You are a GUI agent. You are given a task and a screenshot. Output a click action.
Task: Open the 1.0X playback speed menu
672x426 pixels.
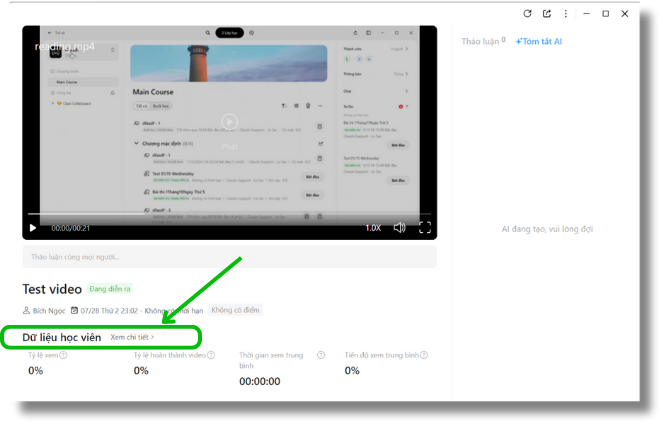pos(372,228)
